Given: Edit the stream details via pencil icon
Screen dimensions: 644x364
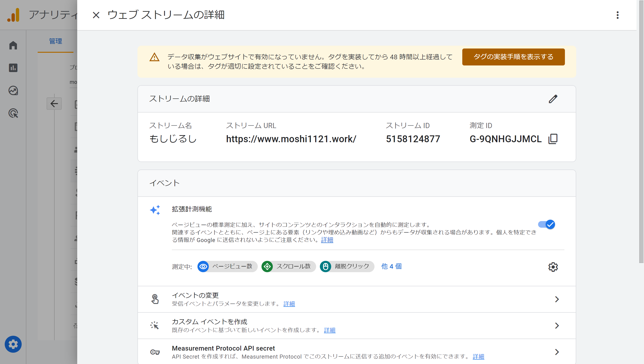Looking at the screenshot, I should pos(553,99).
